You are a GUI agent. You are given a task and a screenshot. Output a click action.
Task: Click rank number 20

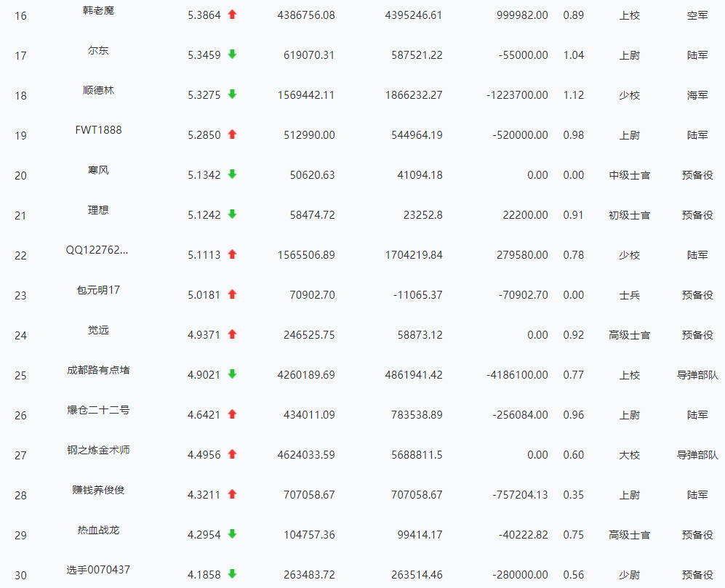click(x=21, y=176)
